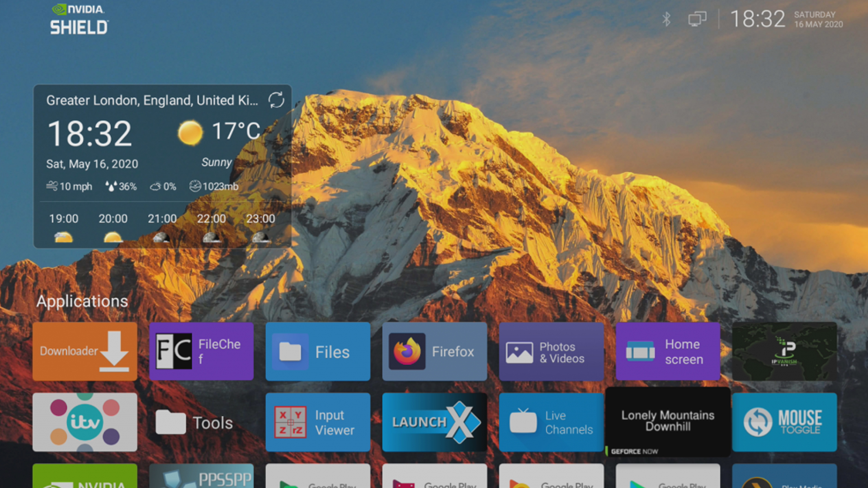Open the PPSSPP emulator tile
Screen dimensions: 868x488
[201, 476]
